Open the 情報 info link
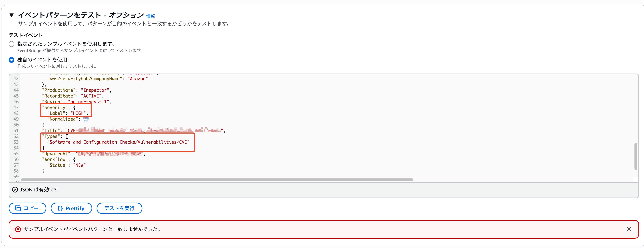The image size is (644, 248). click(150, 16)
